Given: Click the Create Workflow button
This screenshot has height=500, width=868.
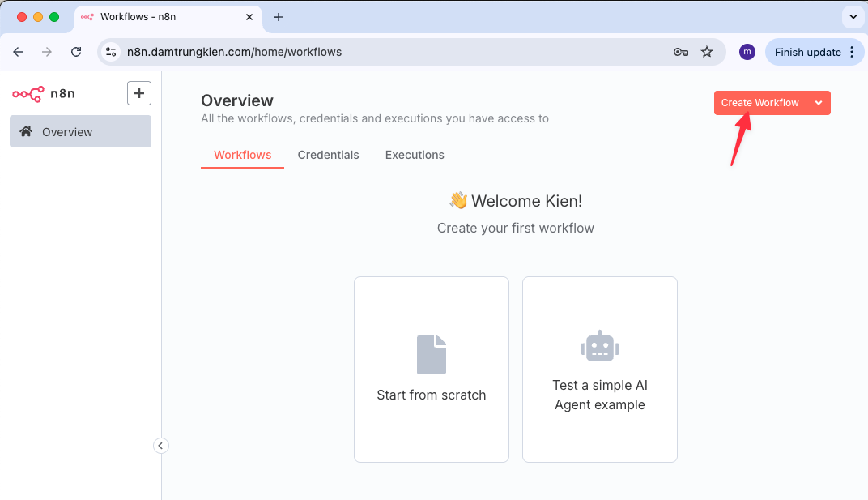Looking at the screenshot, I should (x=759, y=103).
